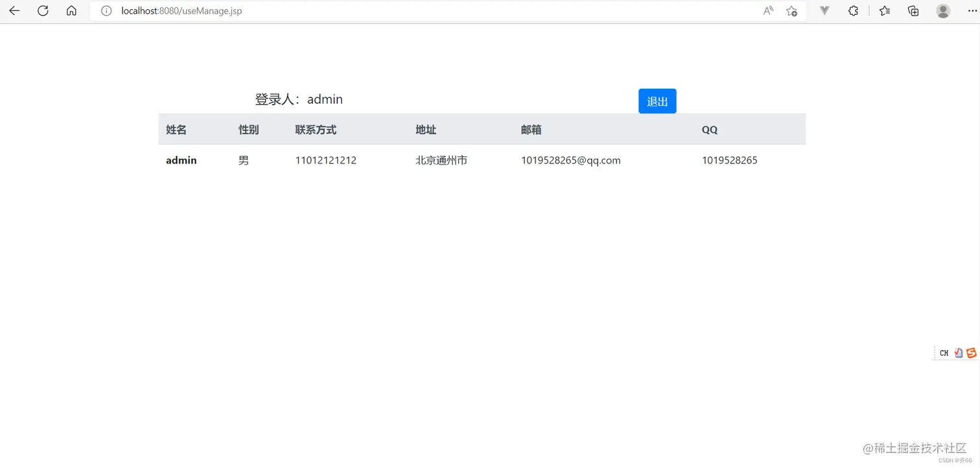Image resolution: width=980 pixels, height=468 pixels.
Task: Click the 退出 logout button
Action: coord(657,101)
